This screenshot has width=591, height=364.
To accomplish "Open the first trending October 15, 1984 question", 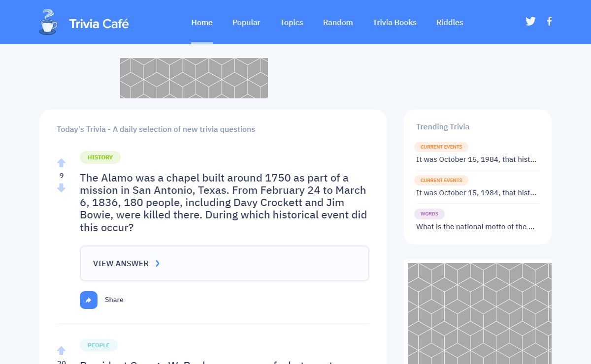I will [476, 159].
